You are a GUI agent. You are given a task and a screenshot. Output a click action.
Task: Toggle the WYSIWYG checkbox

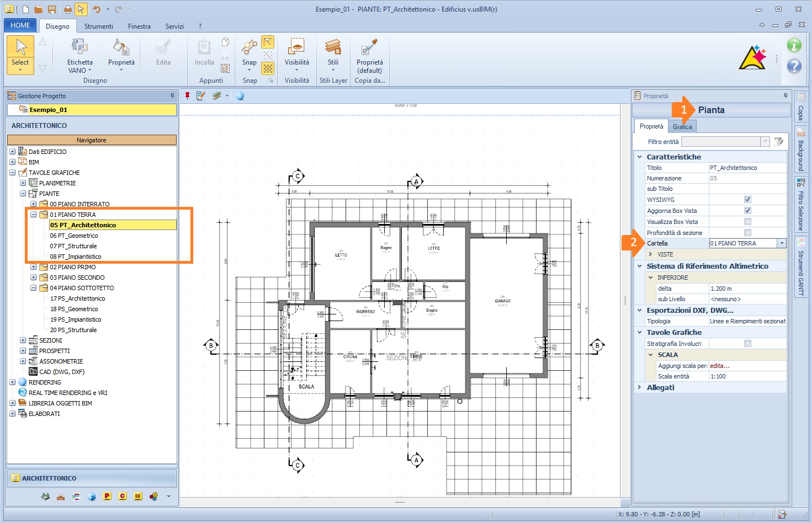(x=747, y=200)
